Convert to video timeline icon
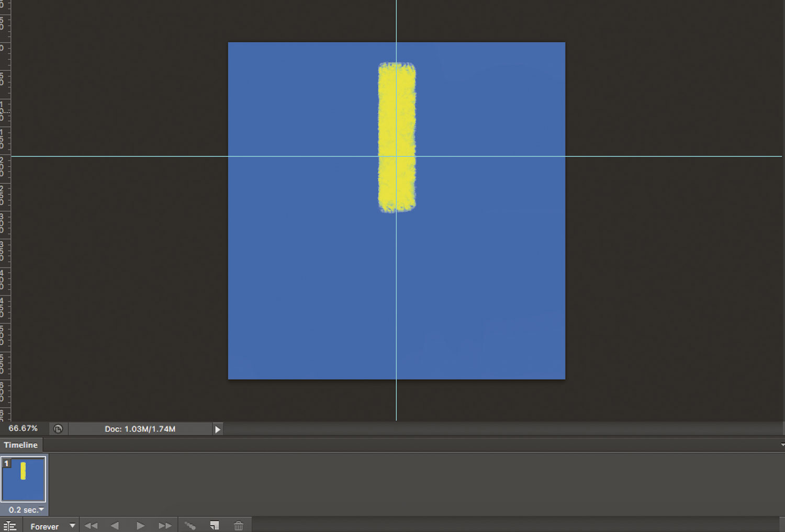The image size is (785, 532). 10,526
